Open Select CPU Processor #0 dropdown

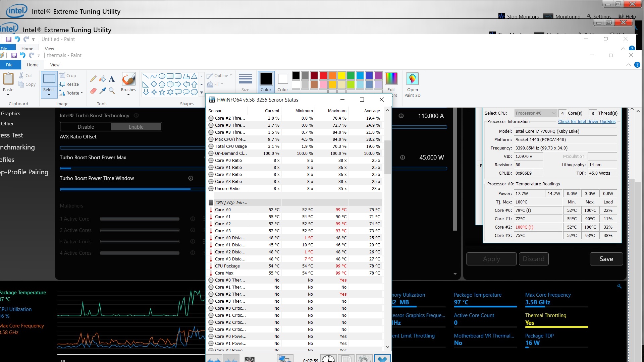536,113
